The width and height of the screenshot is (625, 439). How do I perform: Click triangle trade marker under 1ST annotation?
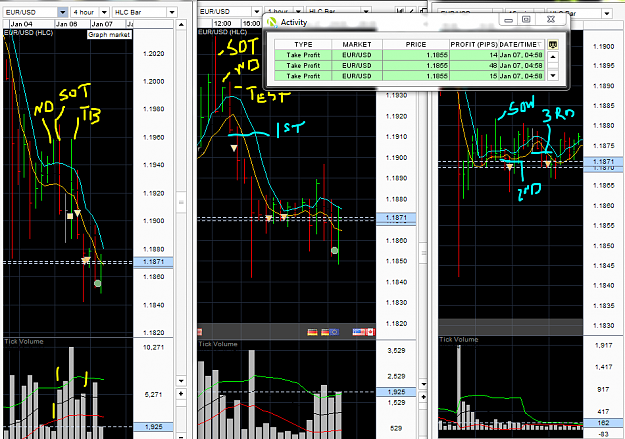click(x=234, y=148)
